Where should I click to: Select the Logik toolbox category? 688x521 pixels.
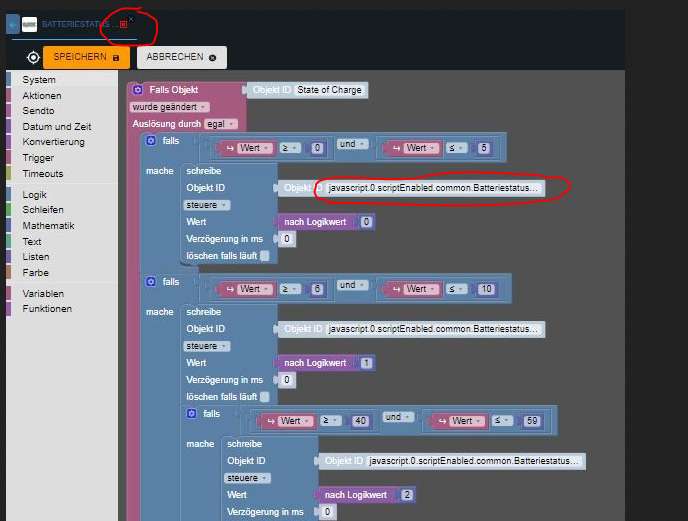(x=34, y=194)
